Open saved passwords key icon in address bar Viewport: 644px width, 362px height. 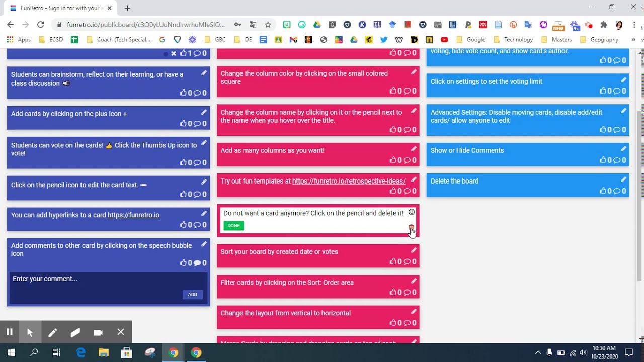(237, 25)
